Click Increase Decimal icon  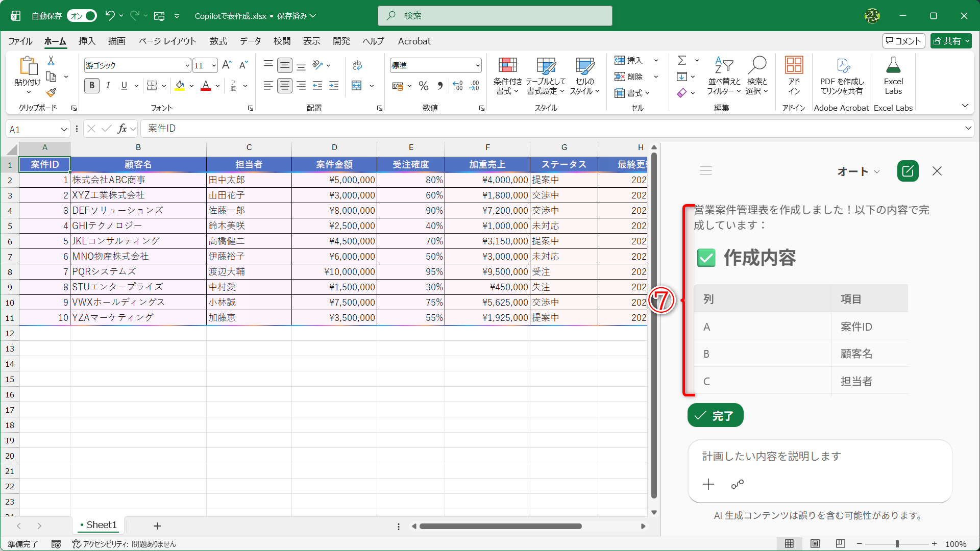pyautogui.click(x=458, y=86)
